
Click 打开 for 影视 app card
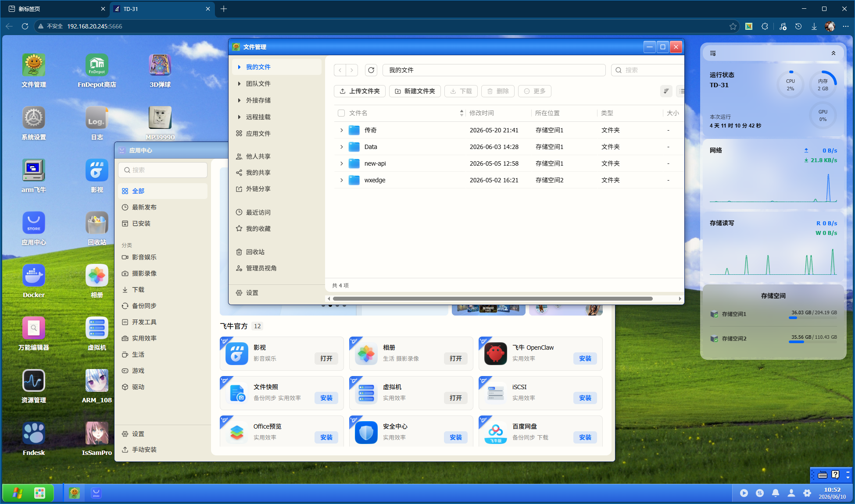point(326,358)
